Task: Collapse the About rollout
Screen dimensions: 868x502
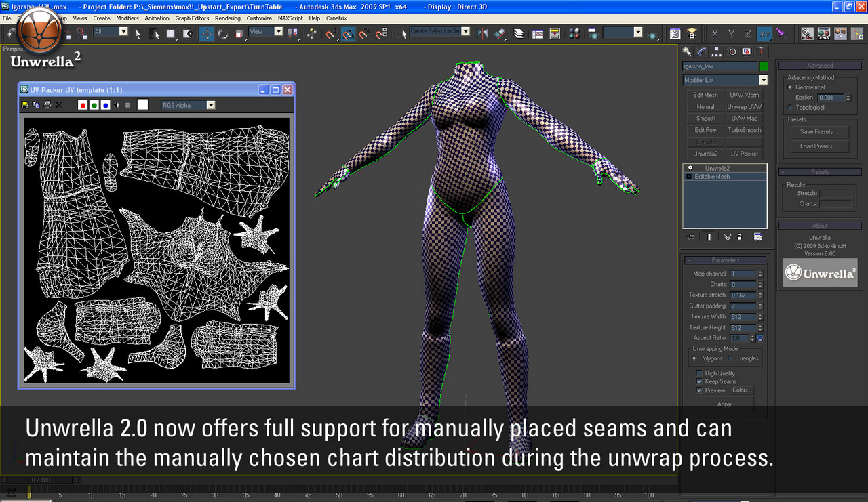Action: [820, 226]
